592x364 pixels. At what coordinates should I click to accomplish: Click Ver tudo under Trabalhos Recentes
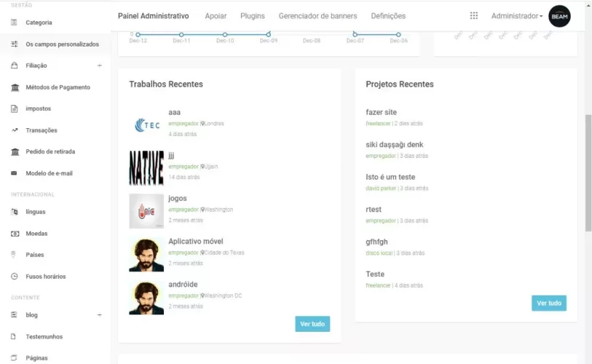pyautogui.click(x=313, y=324)
